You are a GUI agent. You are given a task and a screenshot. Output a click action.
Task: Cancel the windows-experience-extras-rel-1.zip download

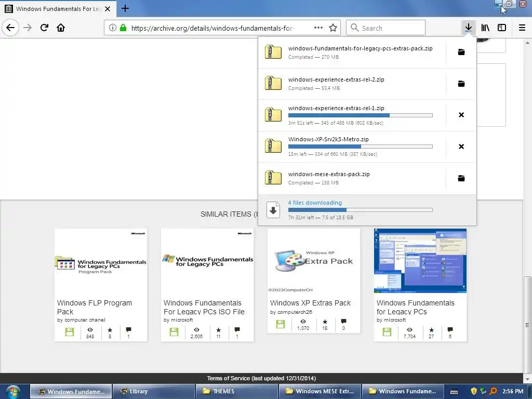coord(461,115)
